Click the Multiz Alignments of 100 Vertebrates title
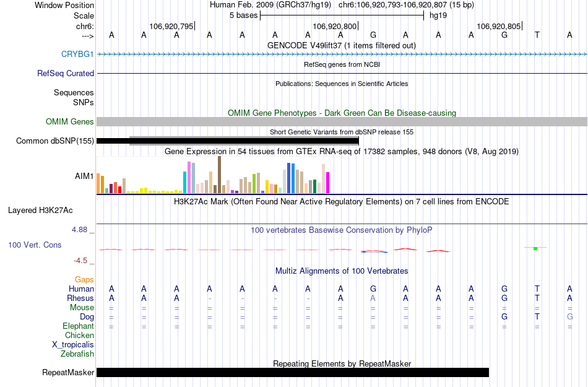588x387 pixels. pyautogui.click(x=342, y=271)
